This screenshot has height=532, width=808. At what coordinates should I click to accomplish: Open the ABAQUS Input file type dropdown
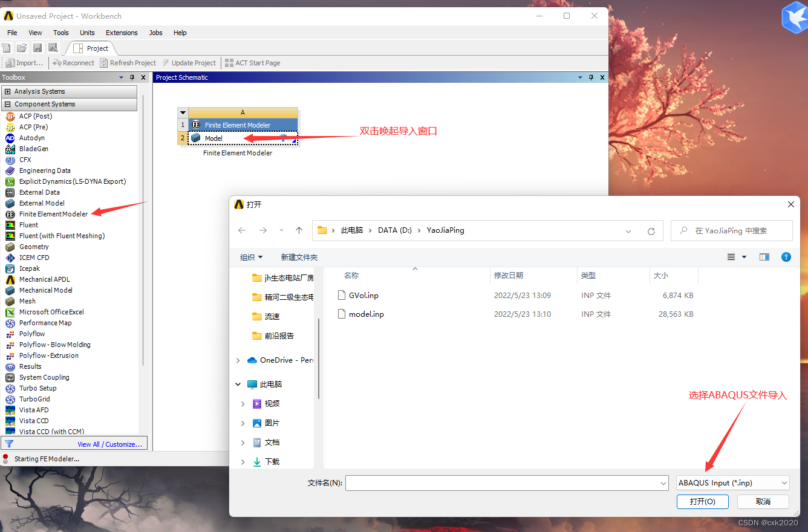pyautogui.click(x=733, y=483)
